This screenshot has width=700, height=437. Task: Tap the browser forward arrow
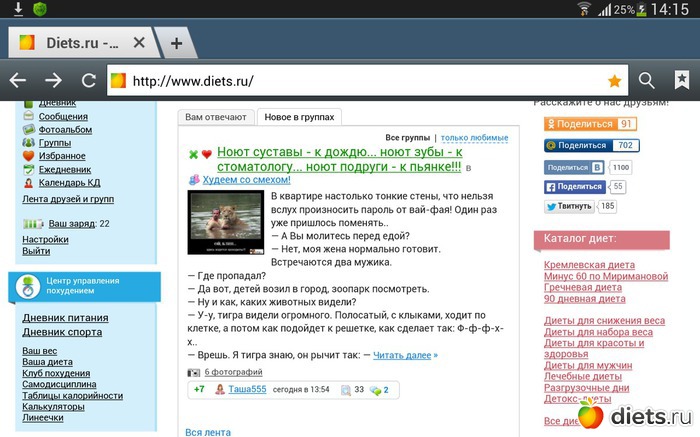coord(53,81)
